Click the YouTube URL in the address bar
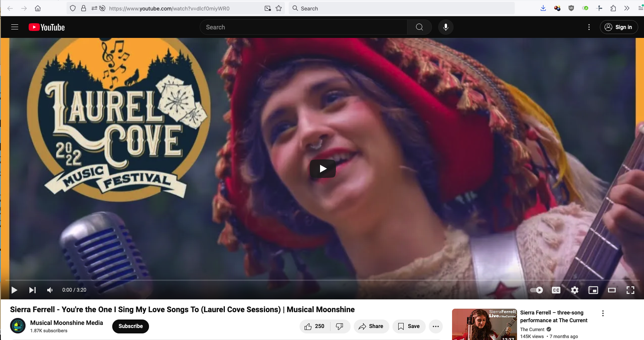Viewport: 644px width, 340px height. 170,9
